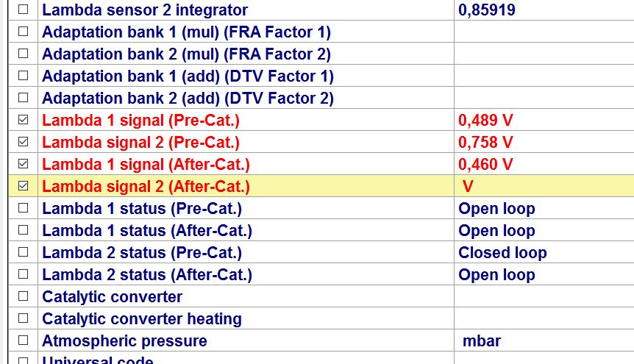The width and height of the screenshot is (634, 364).
Task: Disable Lambda 1 signal (After-Cat.) checkbox
Action: pos(24,164)
